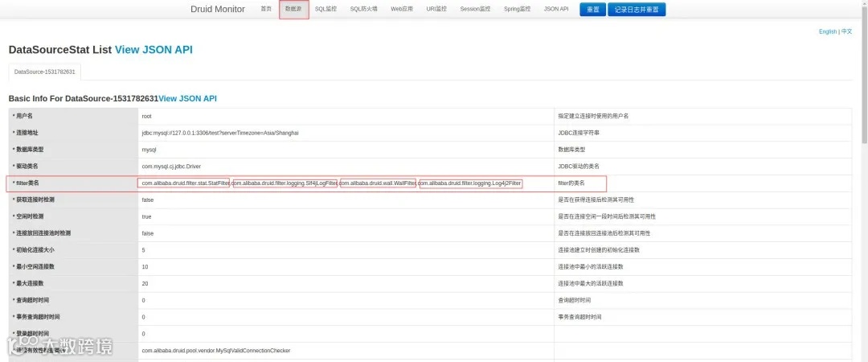Click the 重置 button
The image size is (868, 362).
tap(592, 10)
